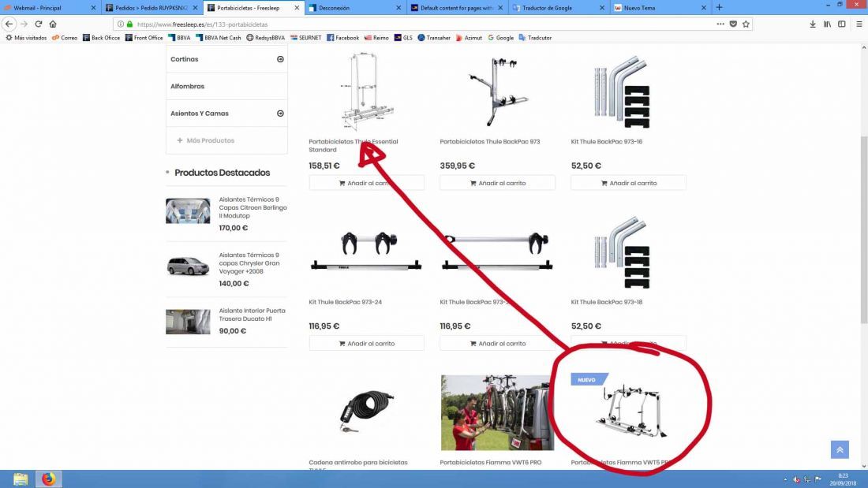Click the Chrysler Gran Voyager thumbnail
This screenshot has width=868, height=488.
(188, 266)
